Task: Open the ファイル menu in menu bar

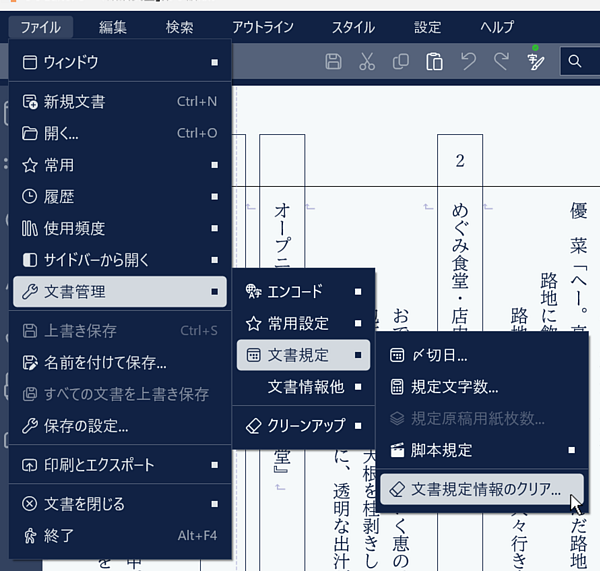Action: [41, 27]
